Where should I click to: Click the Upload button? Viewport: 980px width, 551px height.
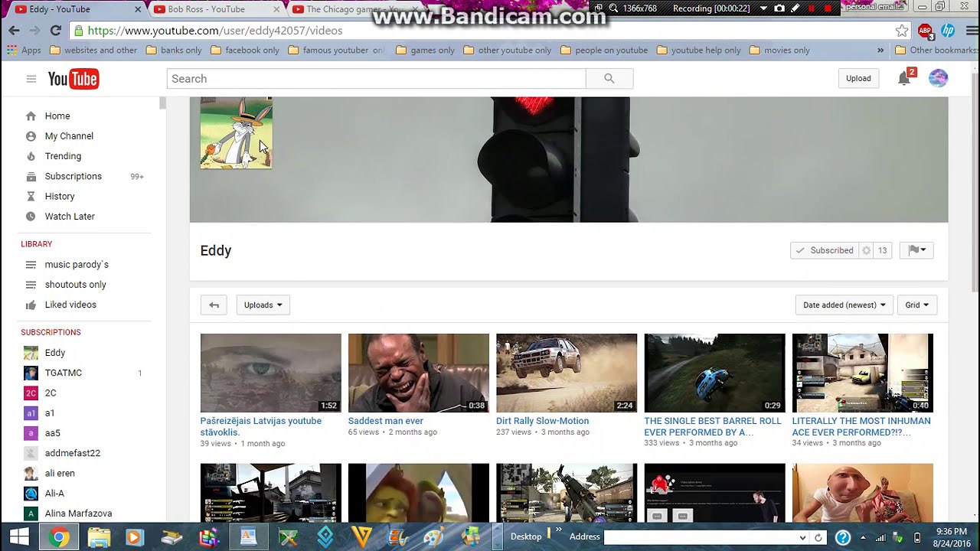(x=858, y=78)
